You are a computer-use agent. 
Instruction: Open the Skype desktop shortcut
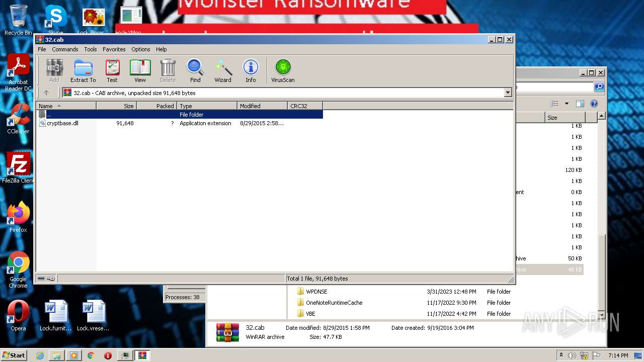click(55, 20)
